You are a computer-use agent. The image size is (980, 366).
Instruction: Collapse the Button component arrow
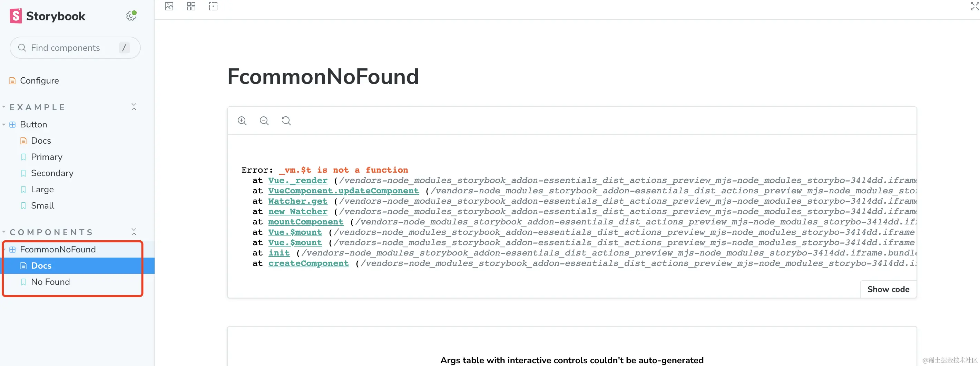pos(4,125)
